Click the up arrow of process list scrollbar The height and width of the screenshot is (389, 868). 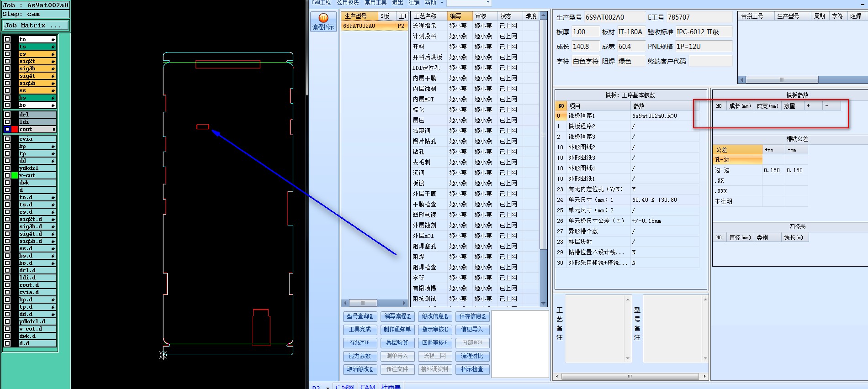pos(543,16)
